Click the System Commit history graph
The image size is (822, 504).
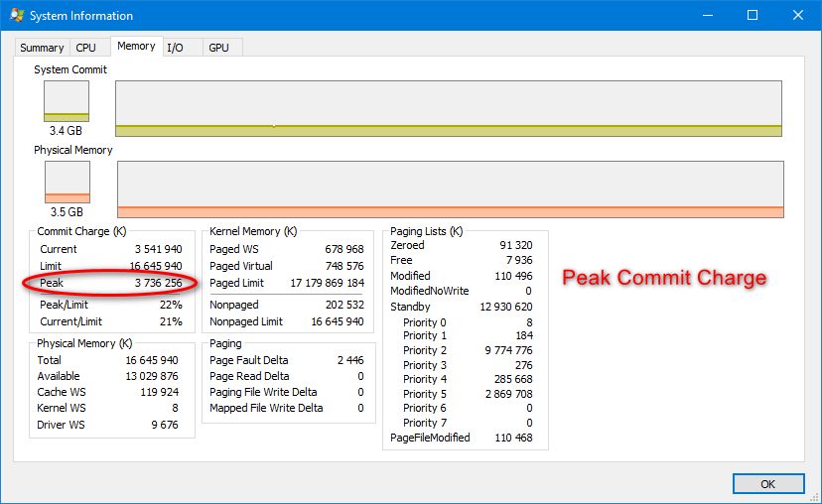point(448,109)
